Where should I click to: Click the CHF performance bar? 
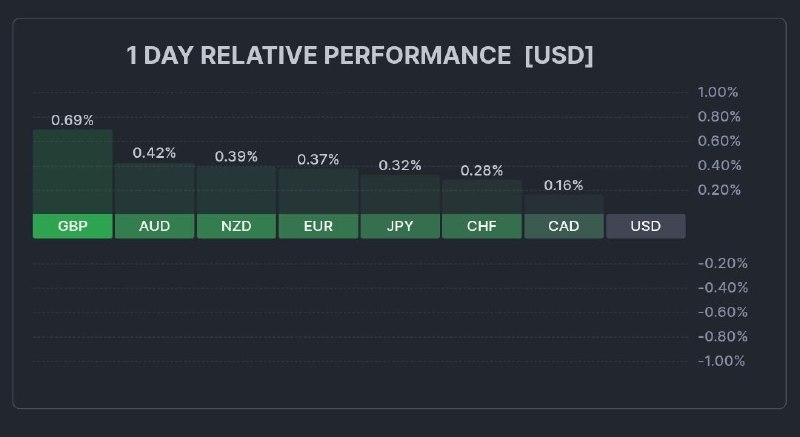coord(482,197)
